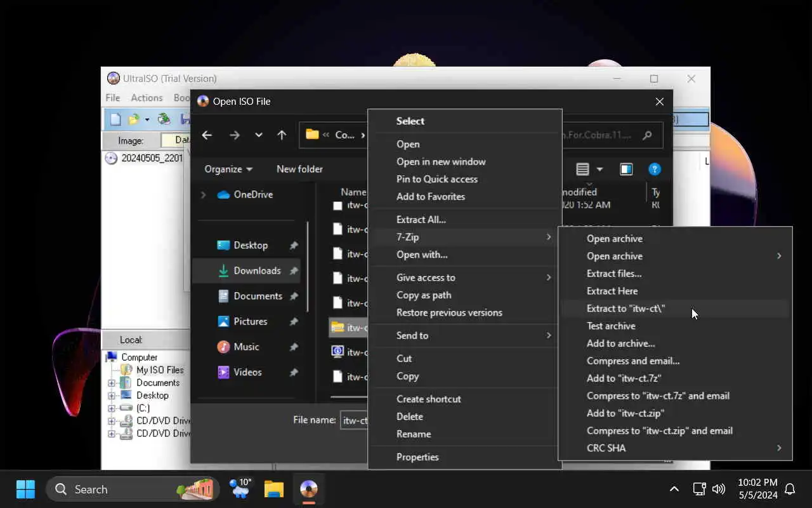Screen dimensions: 812x508
Task: Open the Recent locations chevron in dialog
Action: pos(258,135)
